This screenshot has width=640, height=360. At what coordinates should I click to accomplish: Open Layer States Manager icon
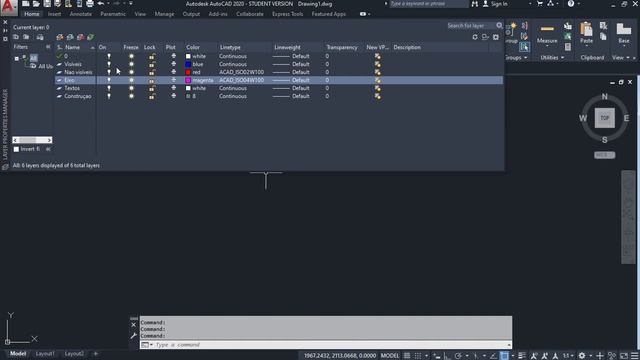coord(40,37)
